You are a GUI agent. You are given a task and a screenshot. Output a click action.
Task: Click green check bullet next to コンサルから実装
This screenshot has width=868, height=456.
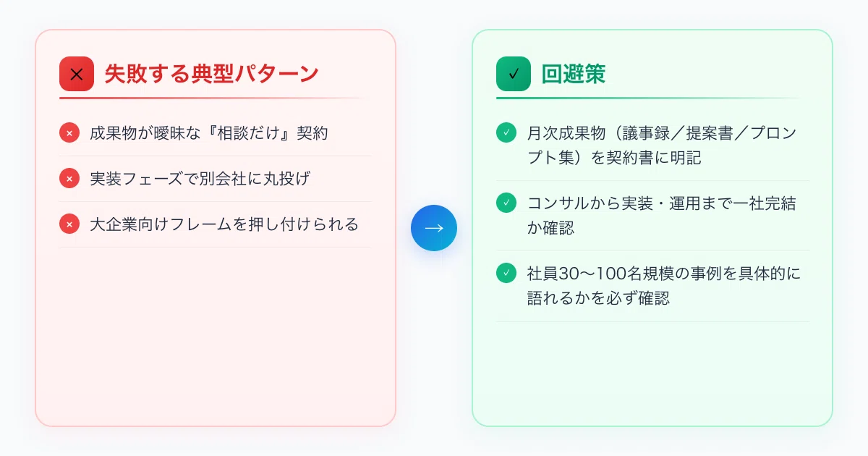(506, 203)
